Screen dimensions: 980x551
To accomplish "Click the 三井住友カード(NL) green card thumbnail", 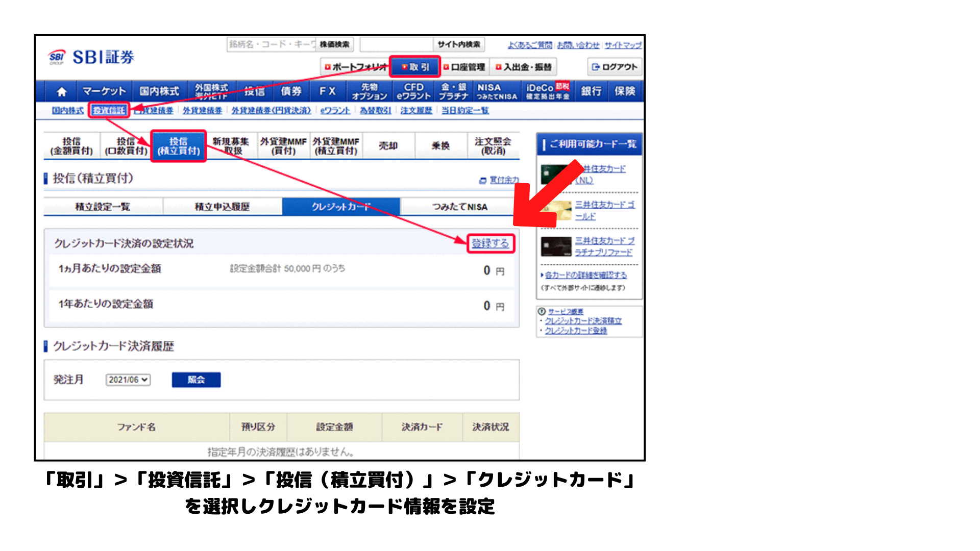I will click(x=555, y=174).
